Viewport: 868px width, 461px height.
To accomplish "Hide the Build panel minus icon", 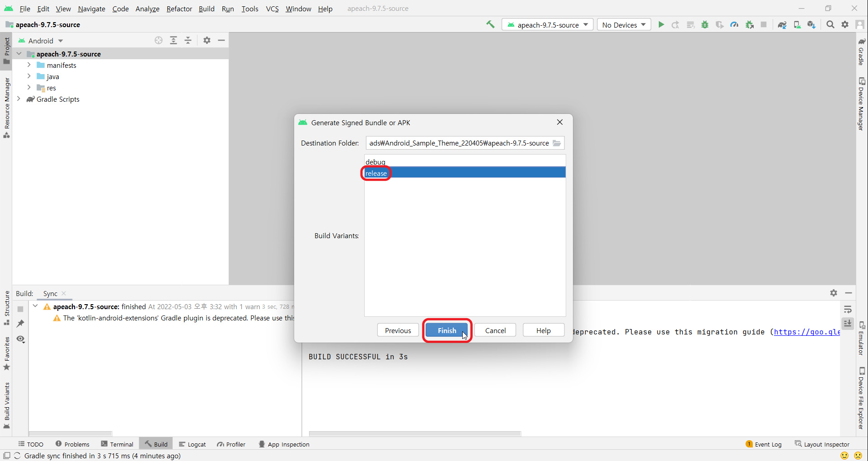I will point(849,293).
